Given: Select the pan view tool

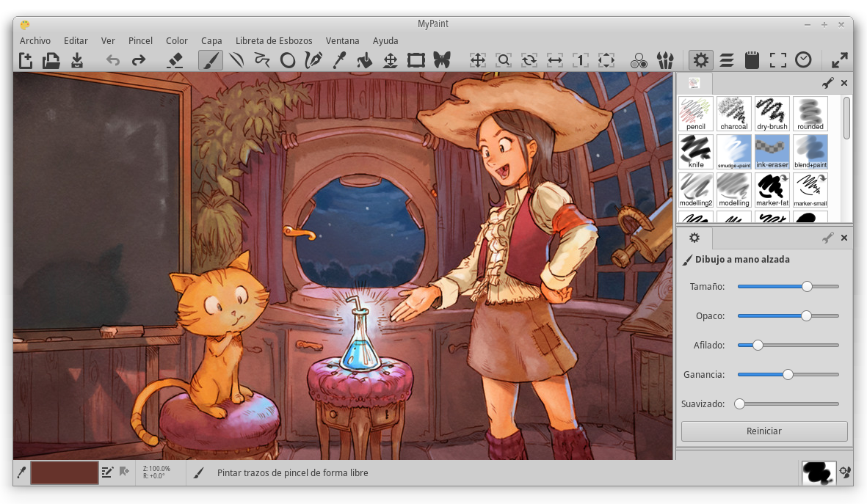Looking at the screenshot, I should [478, 60].
